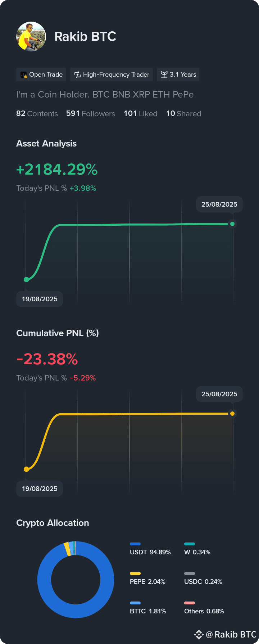The height and width of the screenshot is (644, 259).
Task: Open the 10 Shared count
Action: 184,114
